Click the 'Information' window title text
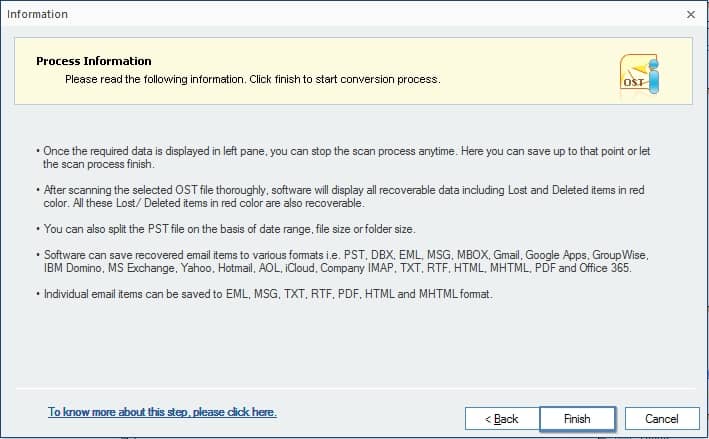 point(38,14)
